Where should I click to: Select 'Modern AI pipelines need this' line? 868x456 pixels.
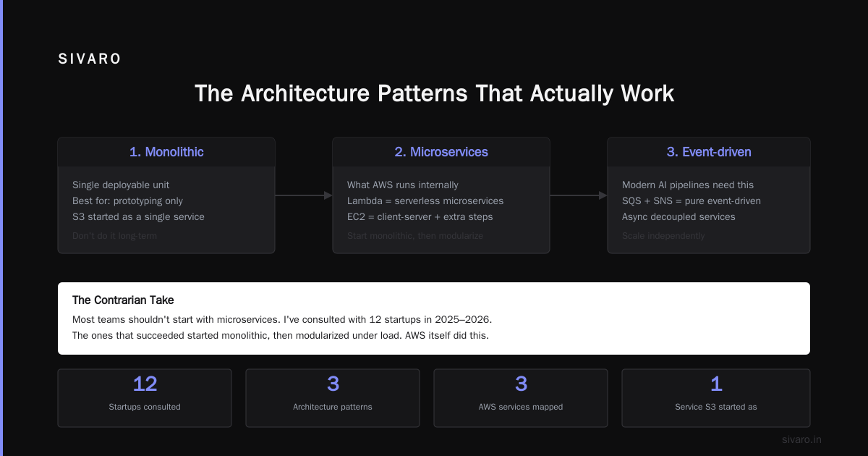tap(688, 185)
